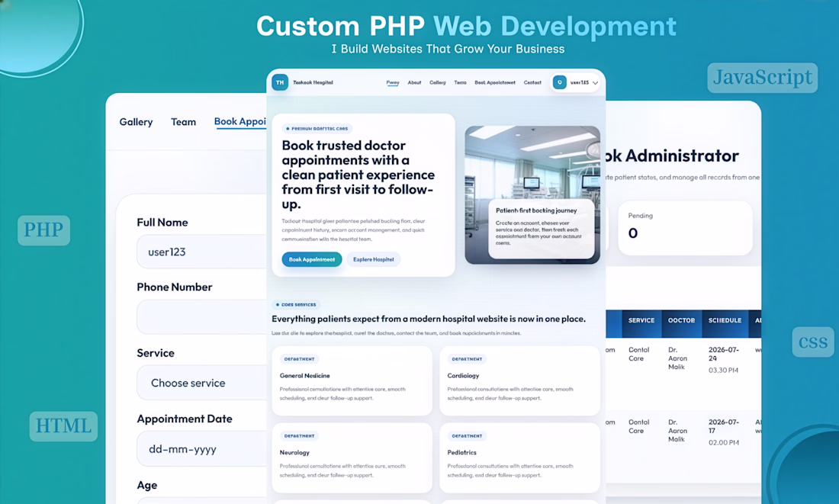Click the 2026-07-29 schedule cell
The height and width of the screenshot is (504, 839).
[x=723, y=354]
